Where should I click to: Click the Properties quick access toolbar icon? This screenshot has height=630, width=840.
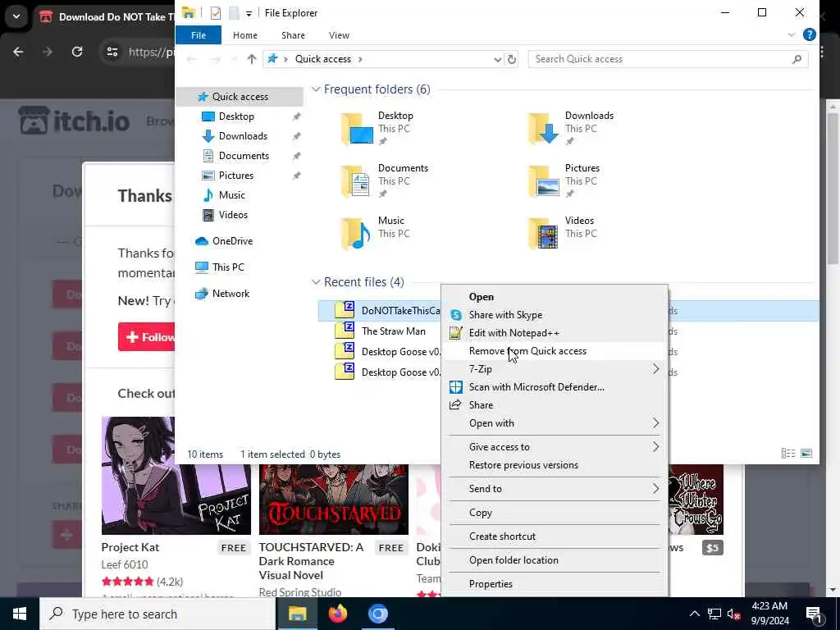(x=216, y=13)
